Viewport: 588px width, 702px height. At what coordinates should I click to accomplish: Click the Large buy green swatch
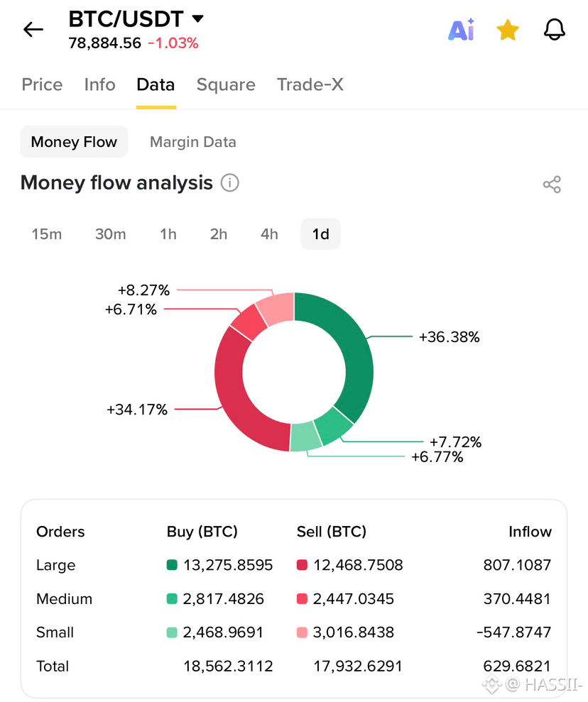172,565
